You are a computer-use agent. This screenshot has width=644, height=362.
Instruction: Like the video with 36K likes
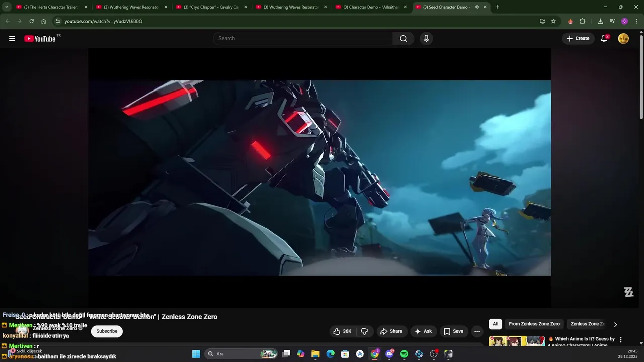342,331
